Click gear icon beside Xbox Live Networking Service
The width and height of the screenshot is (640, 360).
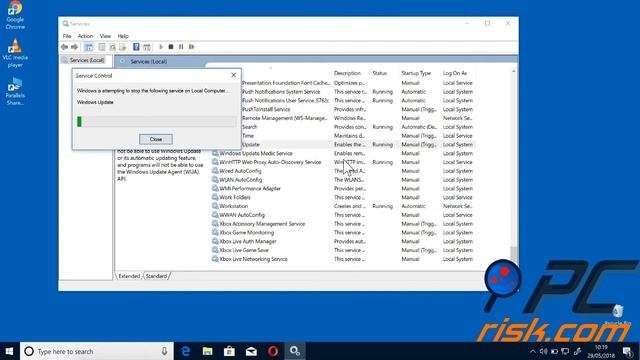pyautogui.click(x=215, y=259)
